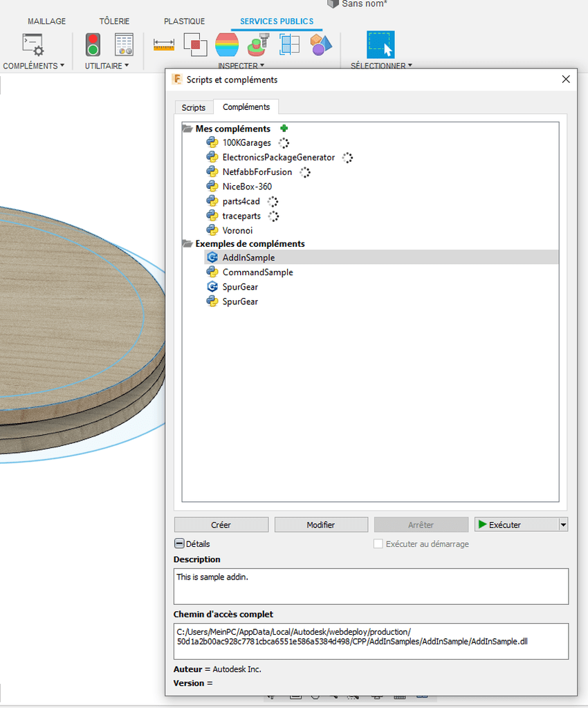Open the Exécuter dropdown arrow
Screen dimensions: 588x708
(x=563, y=525)
